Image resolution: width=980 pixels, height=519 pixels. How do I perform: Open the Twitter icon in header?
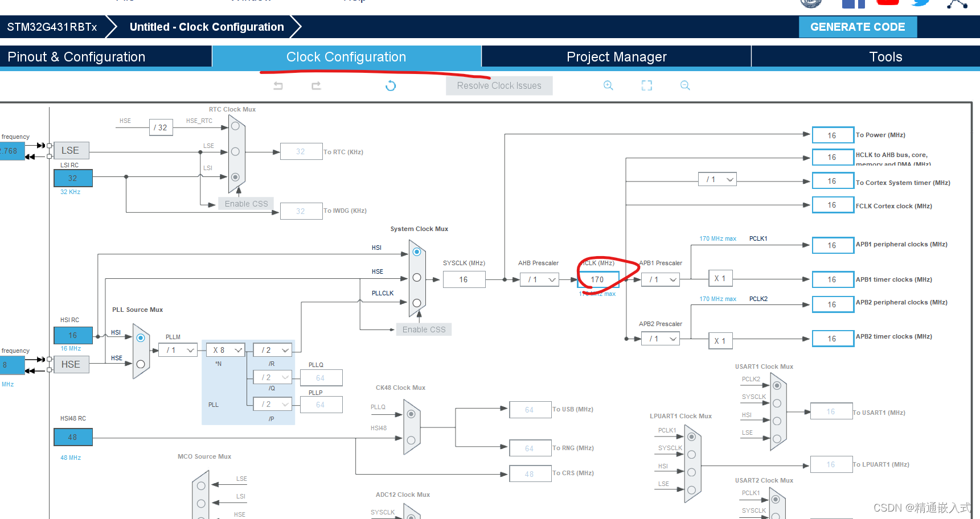[921, 2]
